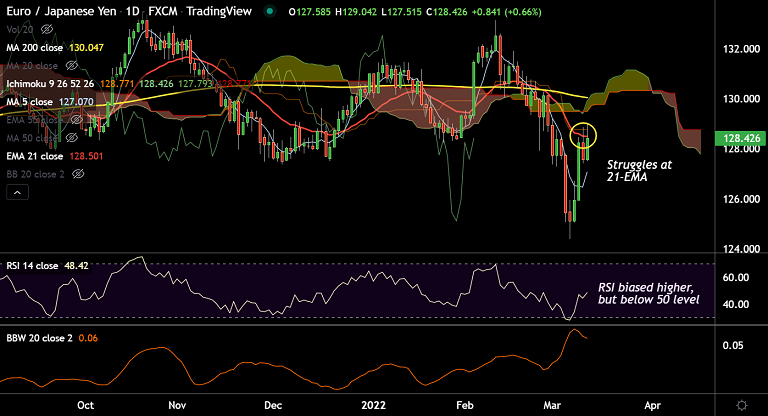Image resolution: width=768 pixels, height=416 pixels.
Task: Select the MA 5 close indicator label
Action: (29, 102)
